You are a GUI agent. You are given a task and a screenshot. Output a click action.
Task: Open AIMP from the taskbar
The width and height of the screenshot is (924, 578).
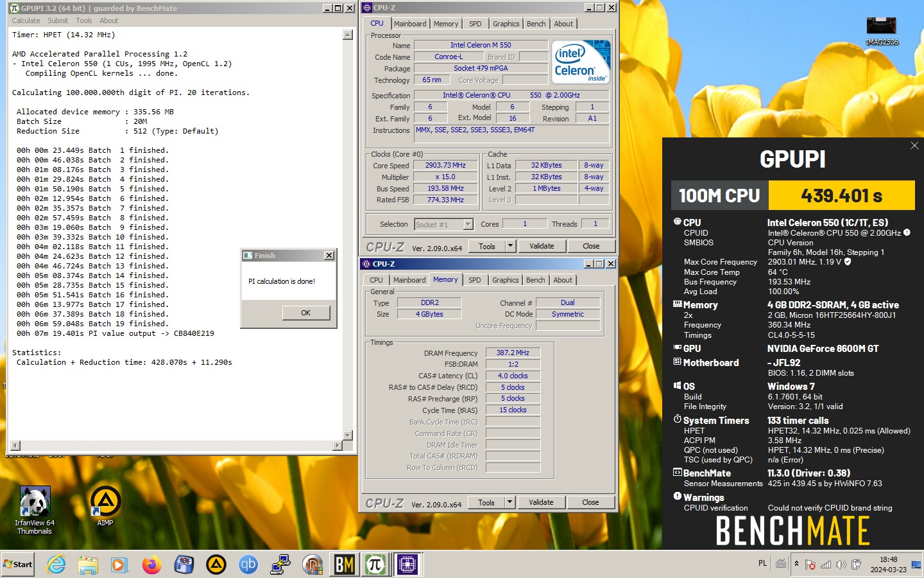coord(216,565)
